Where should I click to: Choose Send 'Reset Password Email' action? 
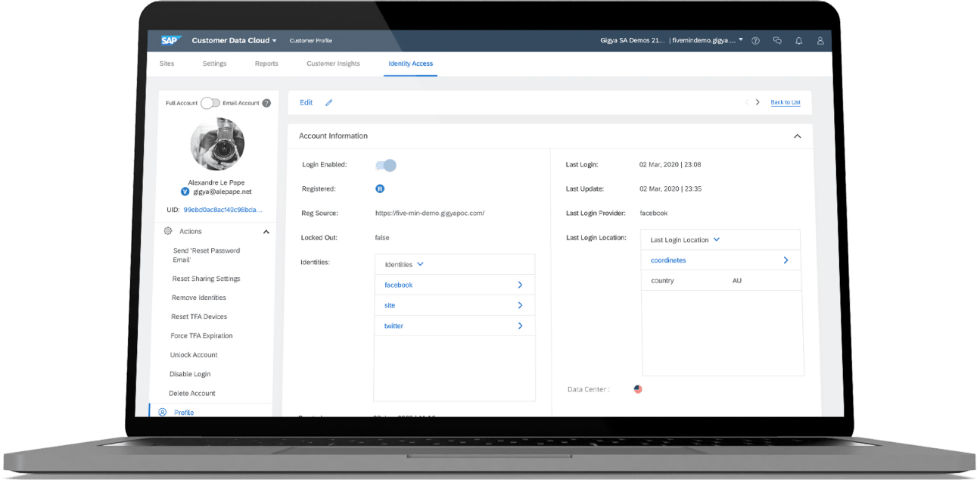point(206,255)
